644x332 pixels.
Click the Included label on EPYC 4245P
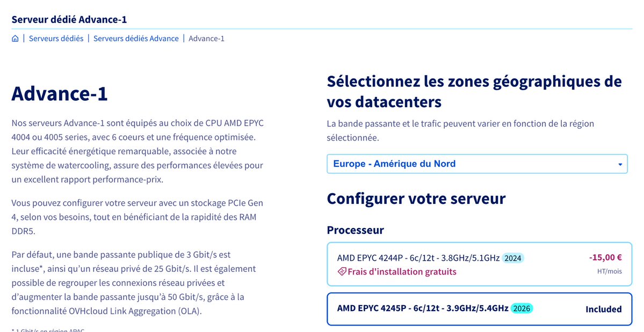(603, 309)
